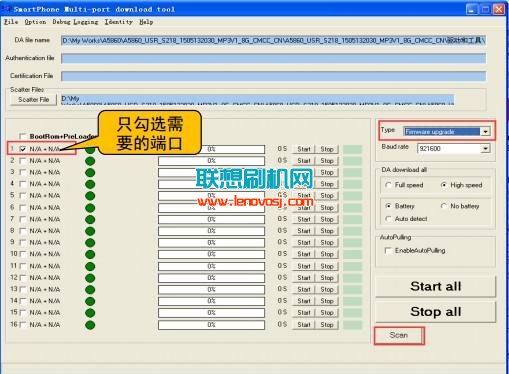Click Start for port 2
The image size is (509, 374).
click(x=304, y=161)
